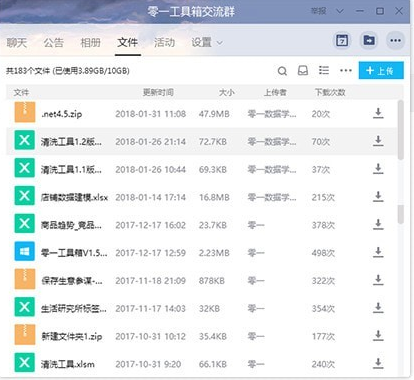Select the 文件 tab
This screenshot has width=414, height=380.
128,42
